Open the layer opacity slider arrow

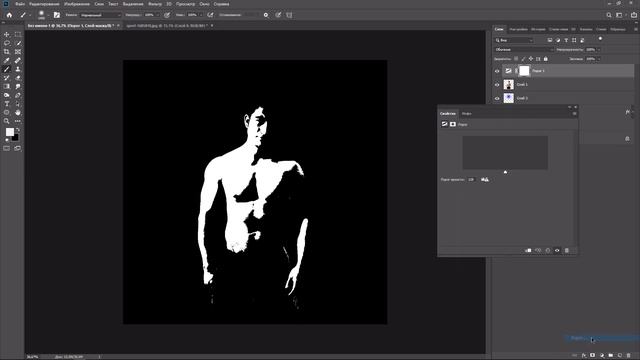point(598,49)
